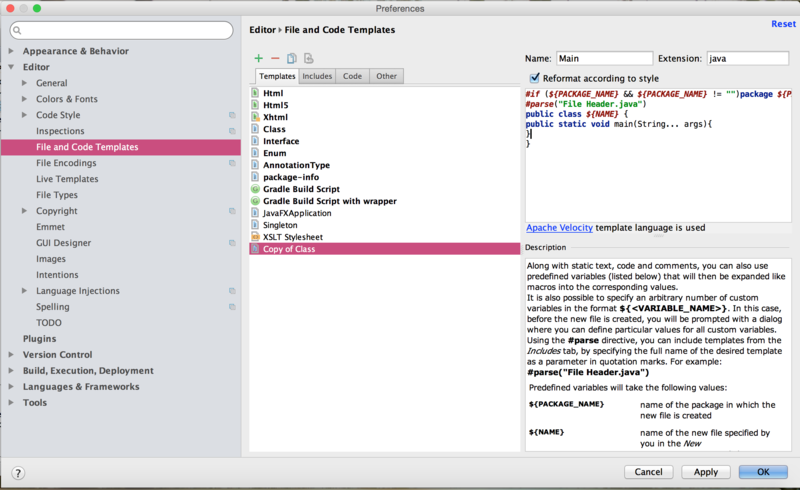
Task: Switch to the Includes tab
Action: [317, 76]
